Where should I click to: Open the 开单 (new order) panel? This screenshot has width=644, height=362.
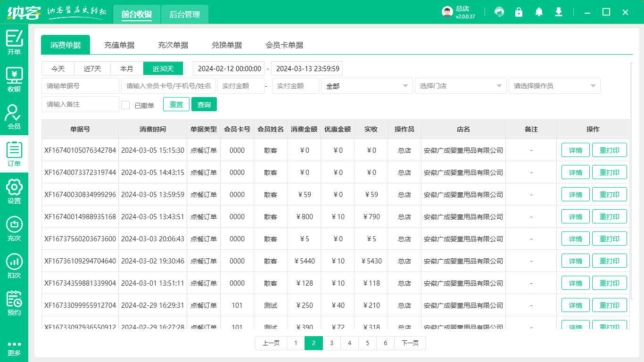click(14, 41)
